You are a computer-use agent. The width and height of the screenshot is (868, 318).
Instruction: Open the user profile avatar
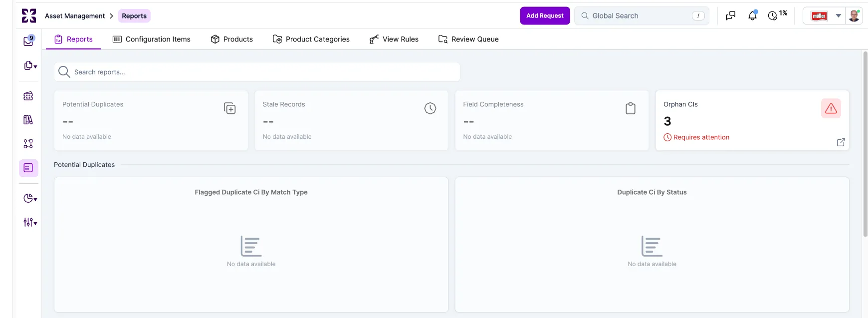[x=854, y=15]
